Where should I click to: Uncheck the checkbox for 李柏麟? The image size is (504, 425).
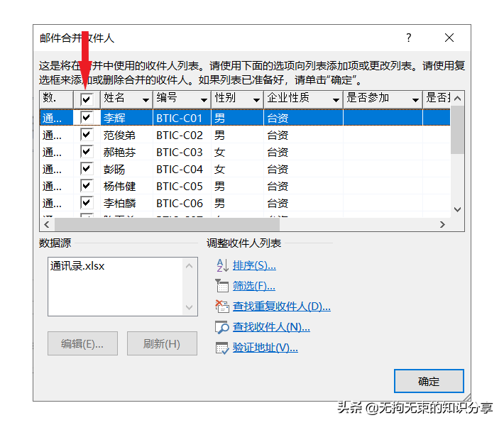point(87,202)
